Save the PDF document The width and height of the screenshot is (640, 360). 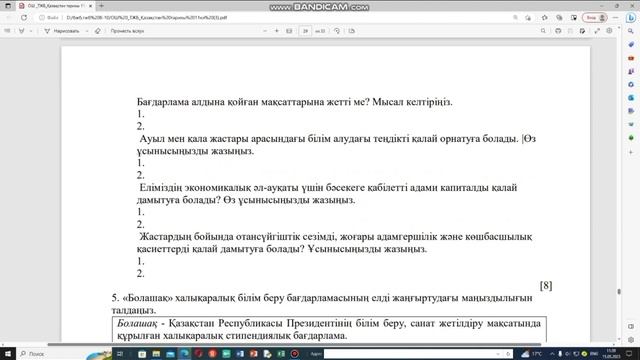pyautogui.click(x=570, y=31)
